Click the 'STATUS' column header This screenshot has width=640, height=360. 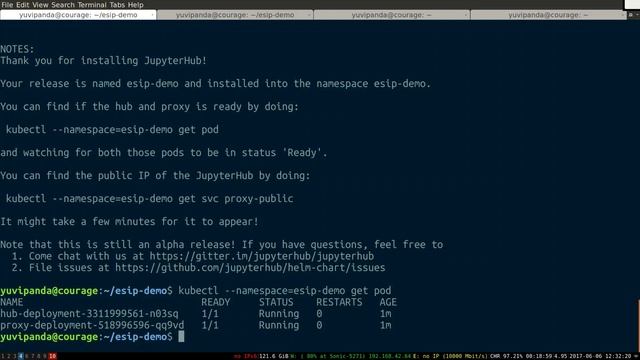coord(276,302)
